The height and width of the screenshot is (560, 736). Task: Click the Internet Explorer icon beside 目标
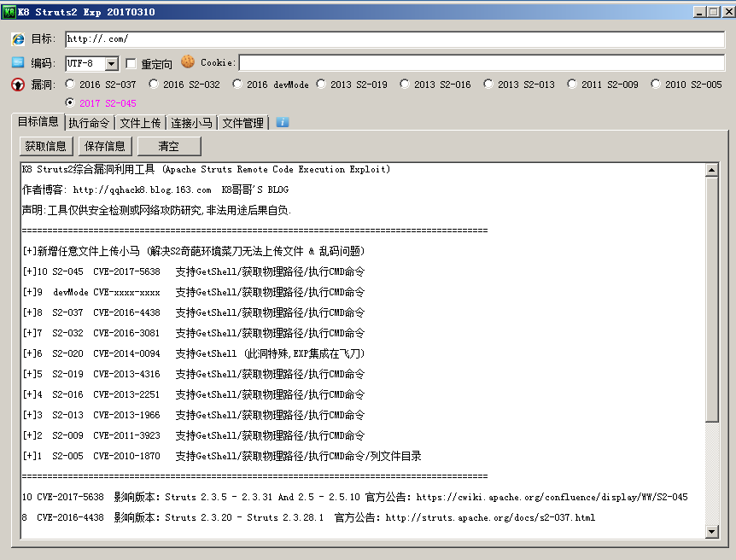pyautogui.click(x=18, y=39)
